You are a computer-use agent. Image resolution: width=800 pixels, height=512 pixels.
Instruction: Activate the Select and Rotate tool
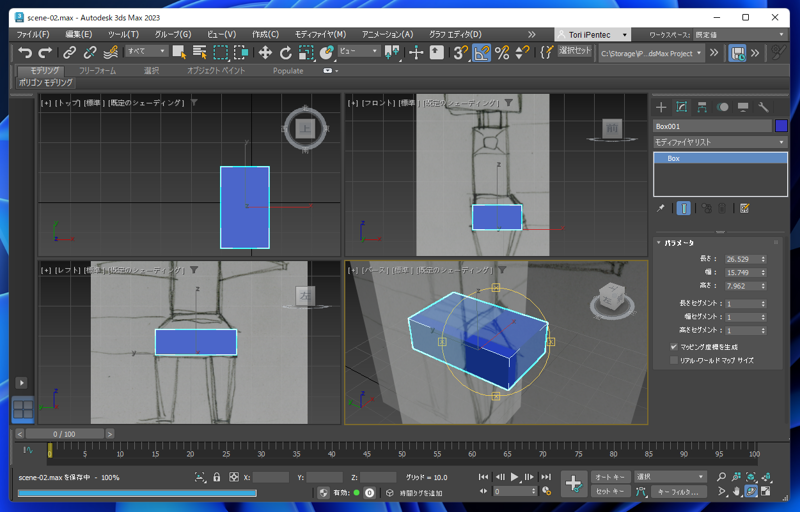click(x=285, y=52)
